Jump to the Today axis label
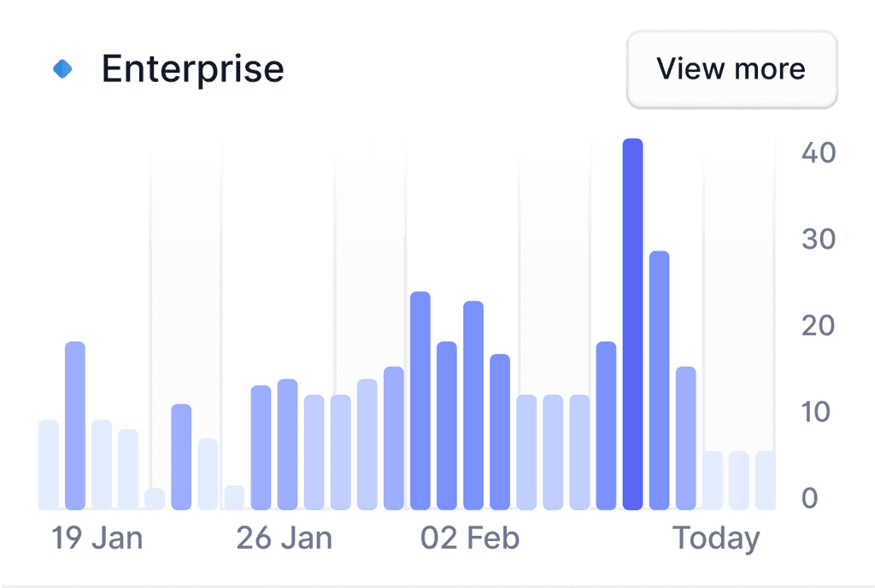 click(x=716, y=538)
